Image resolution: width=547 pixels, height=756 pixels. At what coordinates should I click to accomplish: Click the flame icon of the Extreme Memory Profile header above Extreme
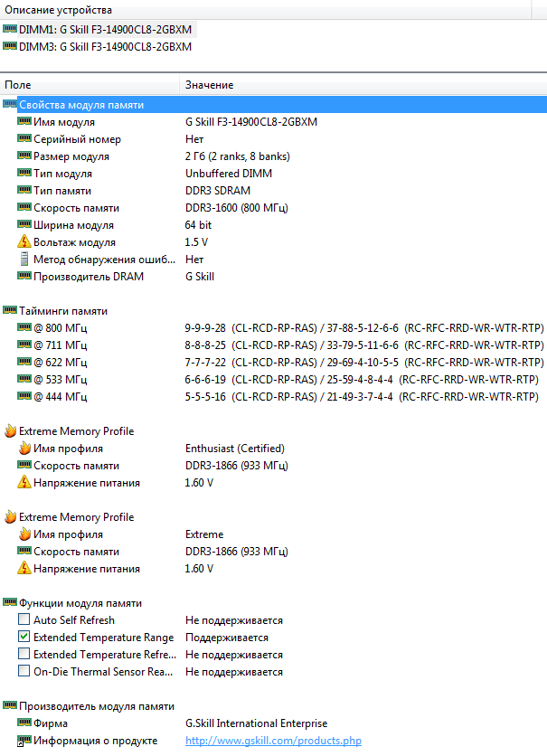tap(10, 516)
